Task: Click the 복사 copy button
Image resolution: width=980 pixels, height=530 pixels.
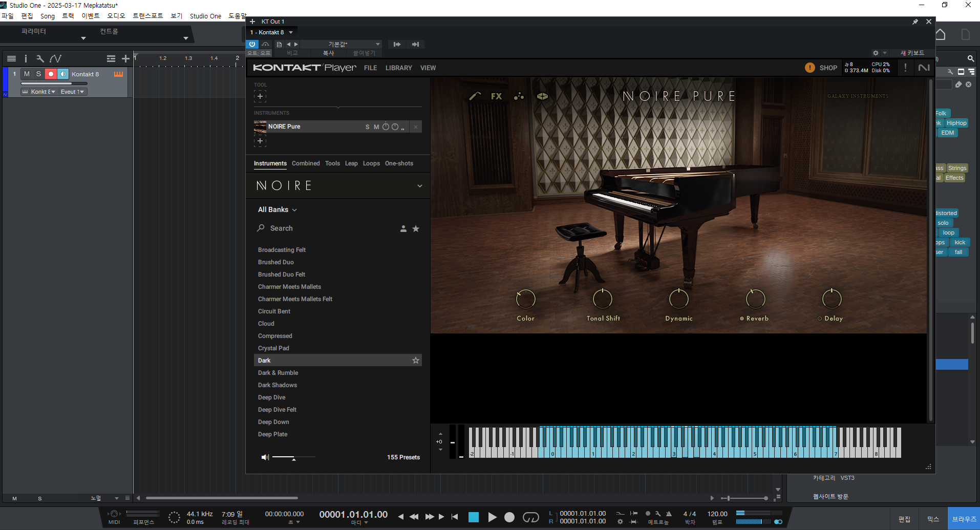Action: (328, 53)
